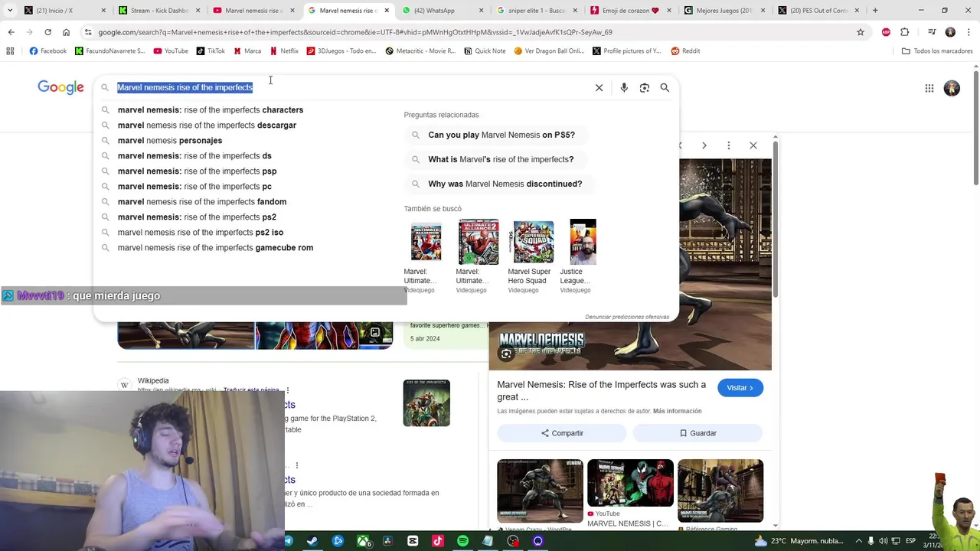Click the Chrome address bar URL
Screen dimensions: 980x551
(x=355, y=32)
